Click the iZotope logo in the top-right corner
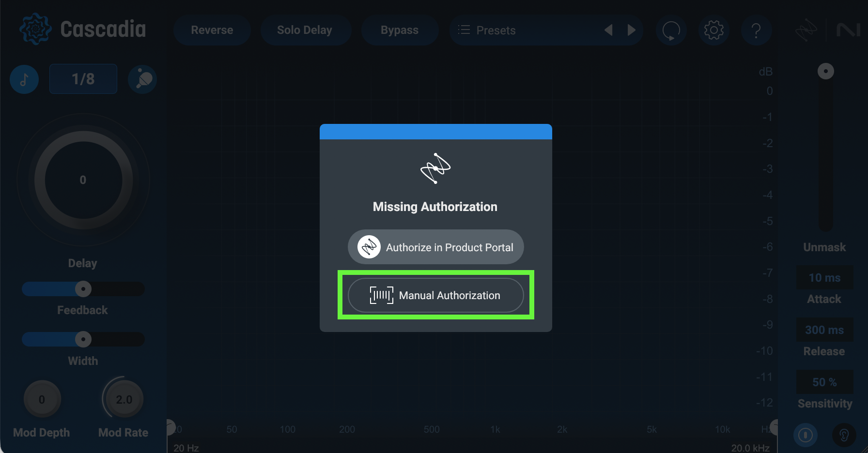 pos(806,30)
